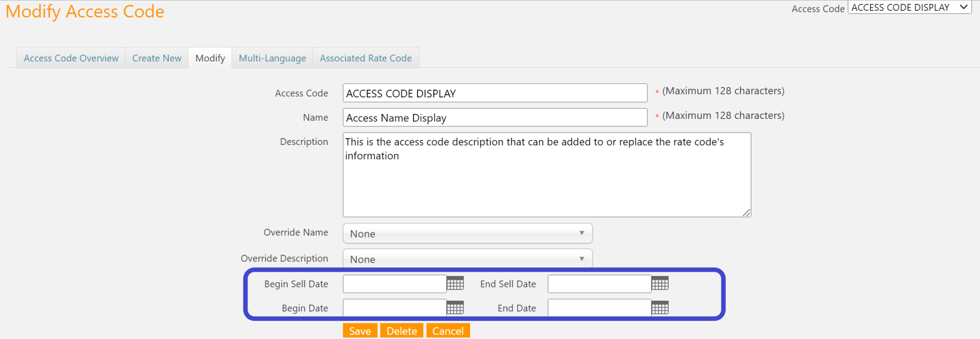Click the End Date label
Image resolution: width=980 pixels, height=339 pixels.
tap(517, 308)
